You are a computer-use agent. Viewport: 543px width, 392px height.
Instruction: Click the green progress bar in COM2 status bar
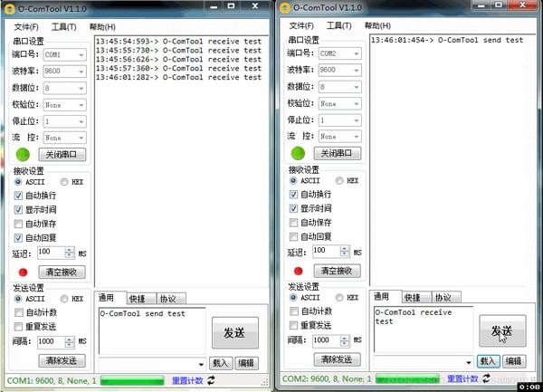coord(407,378)
